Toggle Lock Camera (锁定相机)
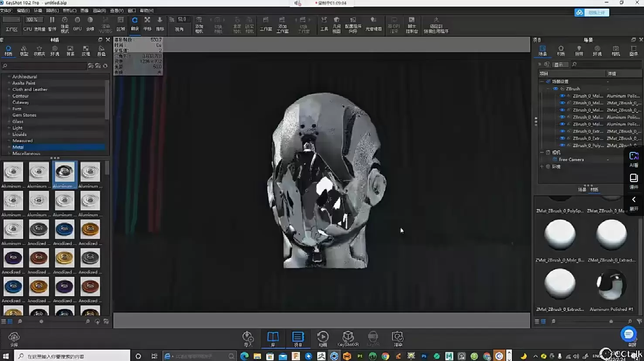 pyautogui.click(x=249, y=25)
